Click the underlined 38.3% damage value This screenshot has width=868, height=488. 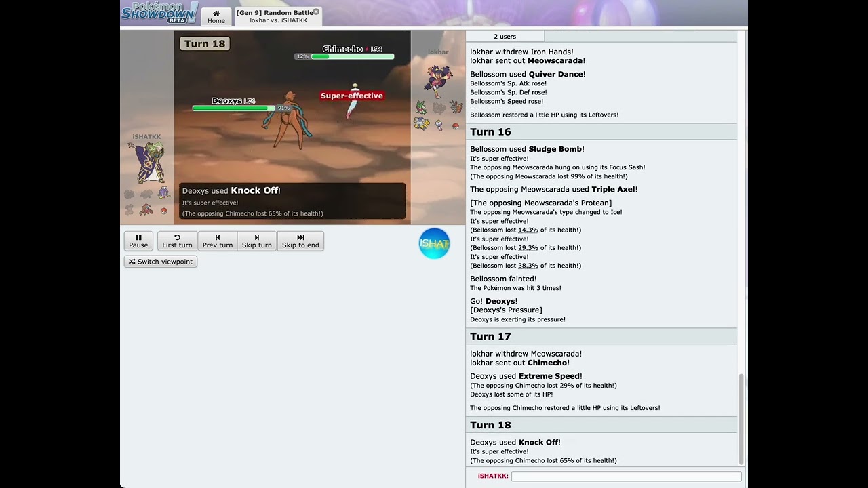[528, 266]
